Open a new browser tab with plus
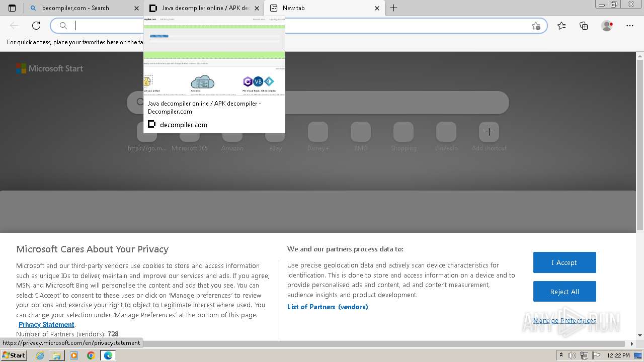 tap(394, 8)
